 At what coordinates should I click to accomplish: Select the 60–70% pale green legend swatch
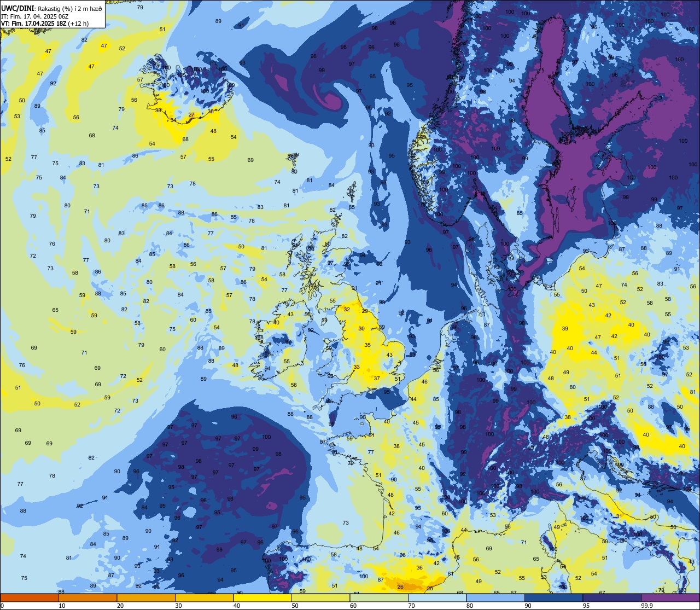[x=379, y=597]
